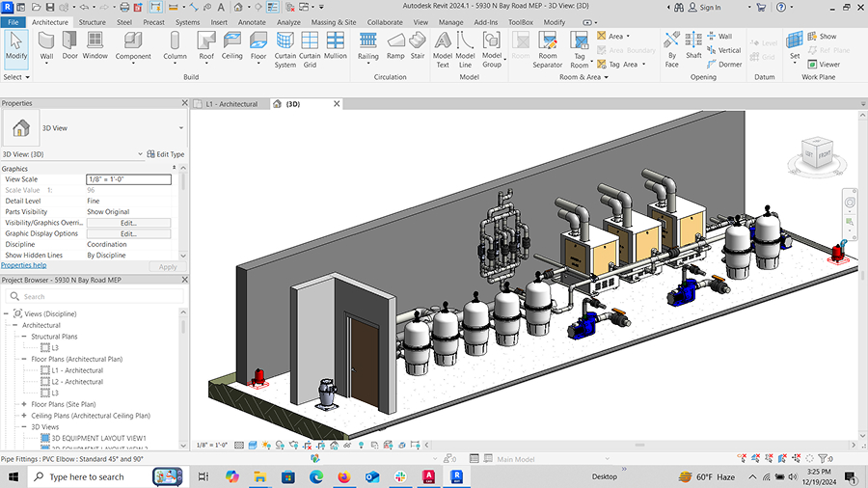Image resolution: width=868 pixels, height=488 pixels.
Task: Open the Default 3D View house icon
Action: (238, 7)
